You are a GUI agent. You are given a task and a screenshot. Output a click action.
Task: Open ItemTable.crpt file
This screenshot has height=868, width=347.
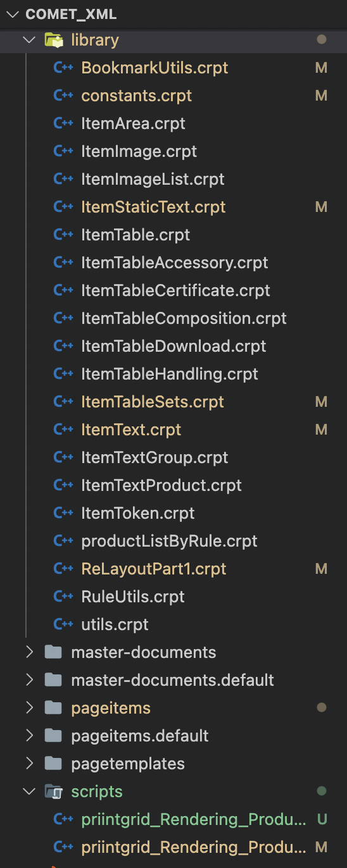(x=136, y=235)
